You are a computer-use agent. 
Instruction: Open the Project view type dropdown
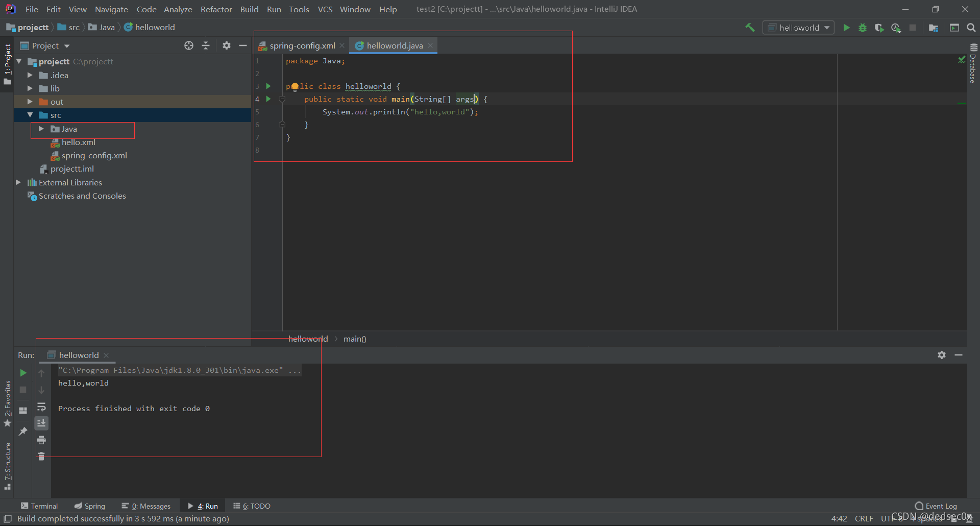[x=45, y=45]
